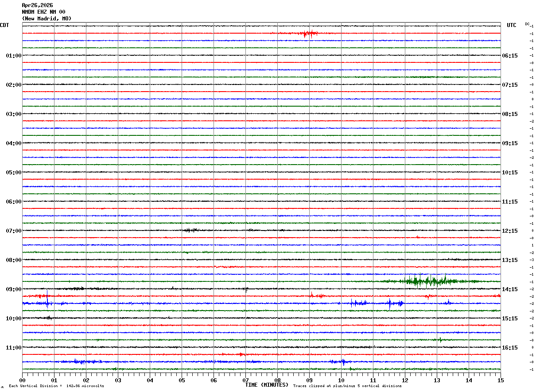This screenshot has height=392, width=536.
Task: Click the red seismic burst near top trace
Action: point(308,33)
